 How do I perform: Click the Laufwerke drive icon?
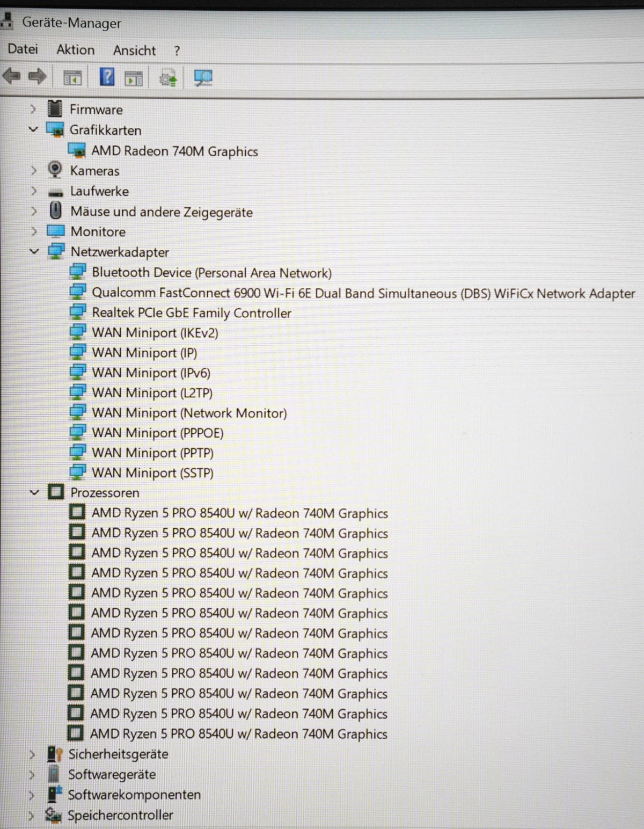tap(55, 193)
